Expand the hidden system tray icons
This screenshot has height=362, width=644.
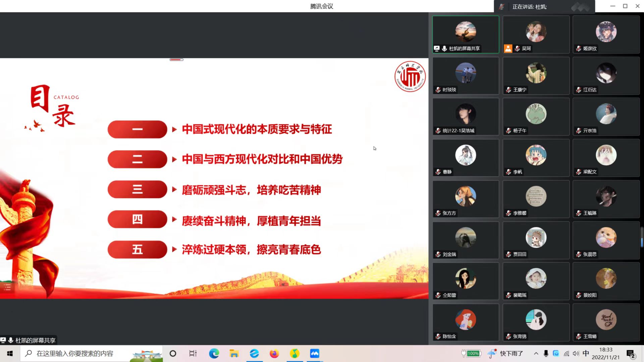[536, 353]
